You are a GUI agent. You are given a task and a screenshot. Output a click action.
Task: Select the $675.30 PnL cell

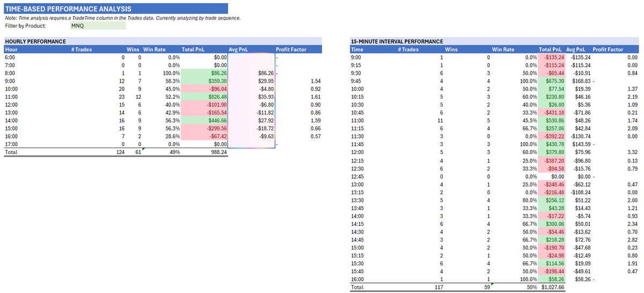pos(552,80)
